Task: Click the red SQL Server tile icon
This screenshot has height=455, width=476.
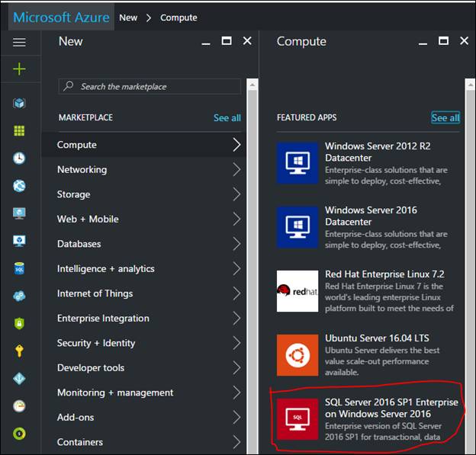Action: coord(297,419)
